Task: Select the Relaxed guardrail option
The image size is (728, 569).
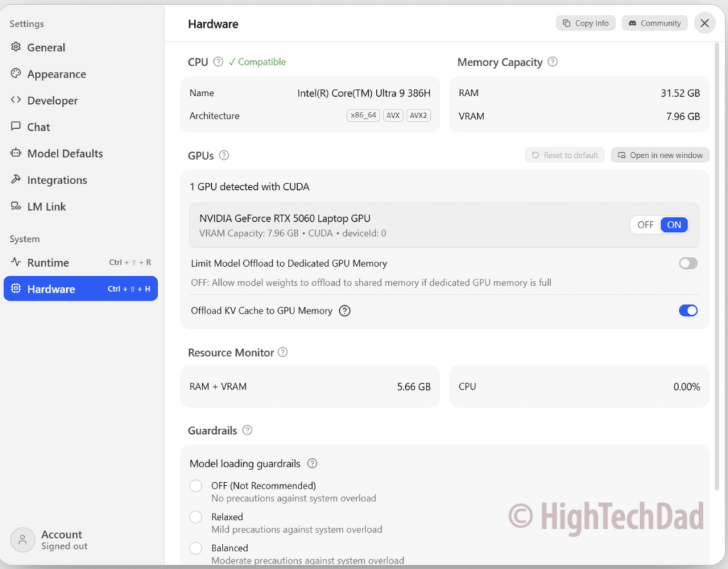Action: point(196,517)
